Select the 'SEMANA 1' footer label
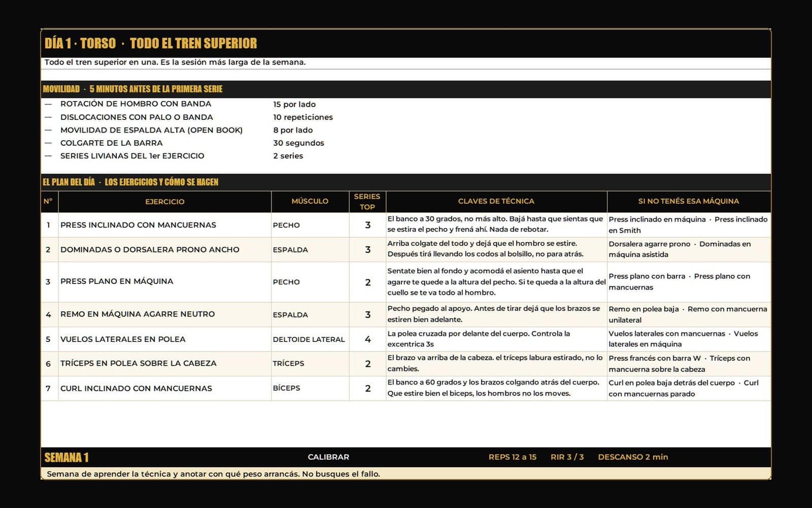The height and width of the screenshot is (508, 812). [x=66, y=457]
